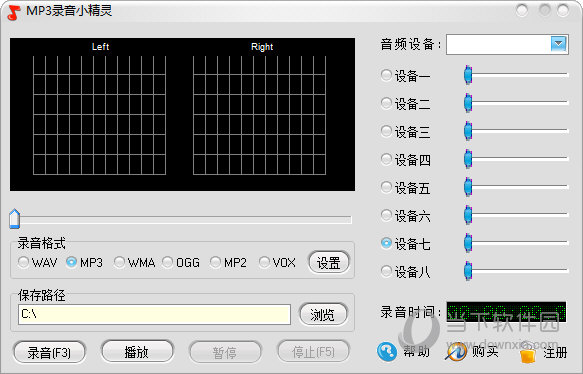Click the last round title bar button
The width and height of the screenshot is (583, 374).
pos(563,10)
